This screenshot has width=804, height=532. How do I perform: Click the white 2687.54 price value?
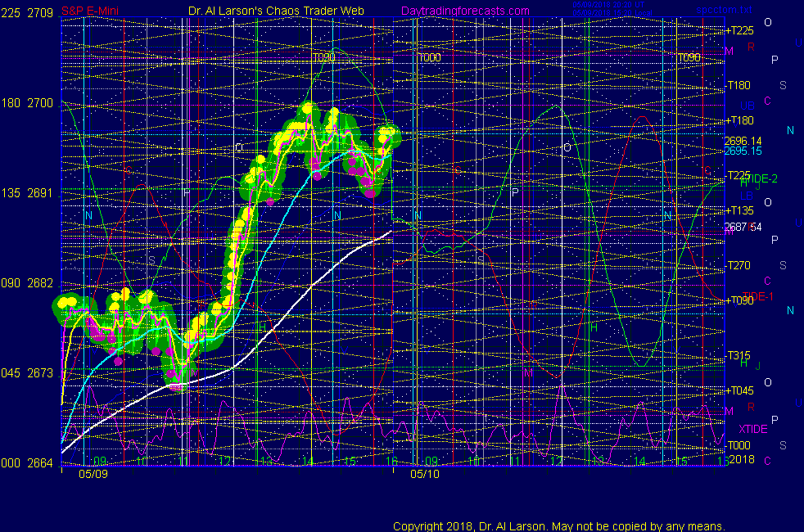[x=743, y=227]
